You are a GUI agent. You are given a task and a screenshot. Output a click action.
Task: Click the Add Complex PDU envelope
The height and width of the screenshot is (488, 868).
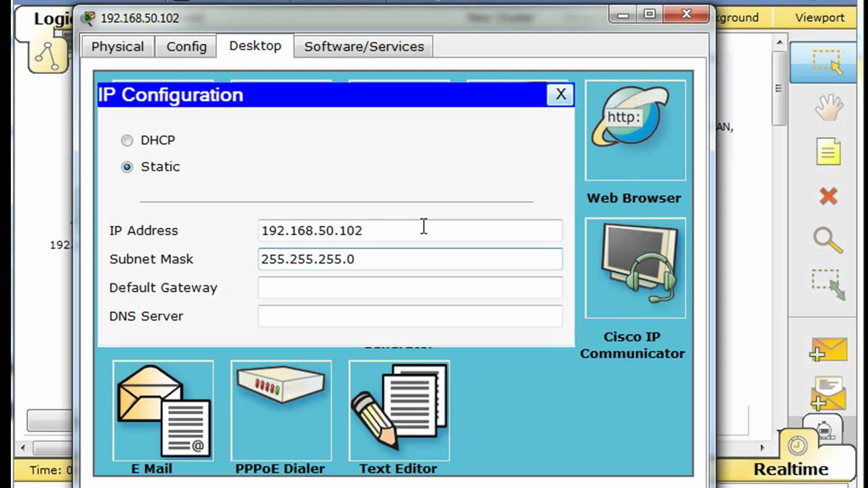tap(828, 394)
